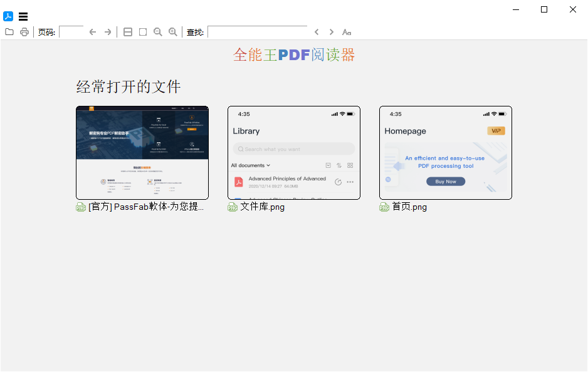Click the 首页.png file name link

[409, 207]
